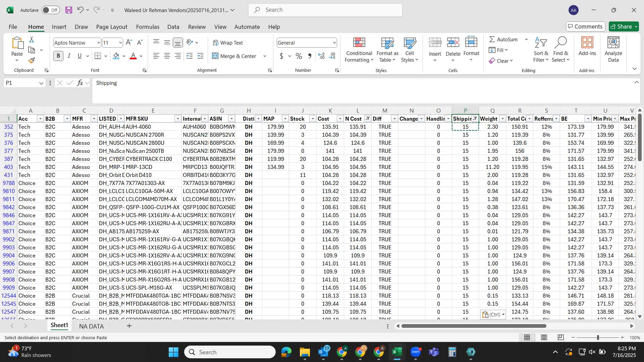Viewport: 644px width, 362px height.
Task: Open Cell Styles gallery
Action: pyautogui.click(x=410, y=50)
